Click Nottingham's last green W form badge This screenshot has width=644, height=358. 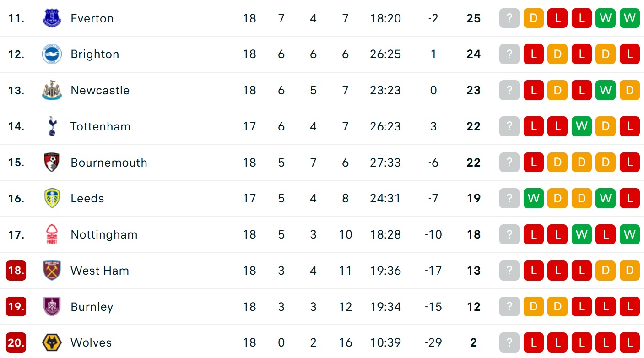click(629, 234)
